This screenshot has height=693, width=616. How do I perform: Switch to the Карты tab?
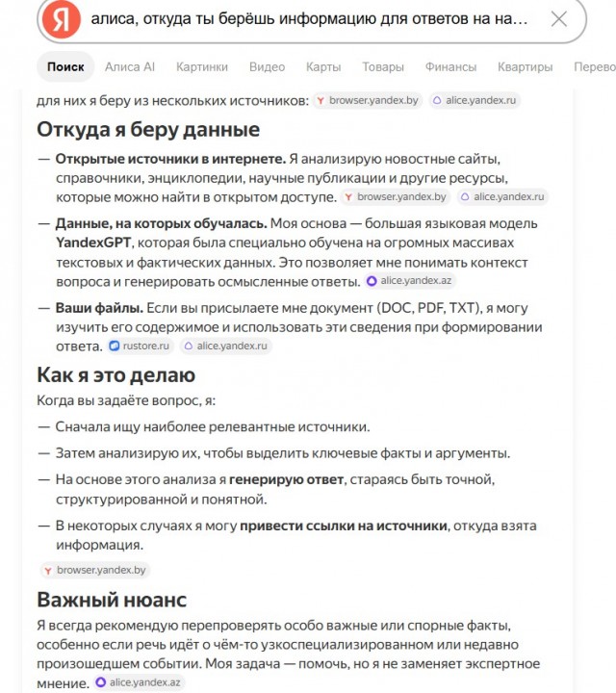pyautogui.click(x=323, y=66)
